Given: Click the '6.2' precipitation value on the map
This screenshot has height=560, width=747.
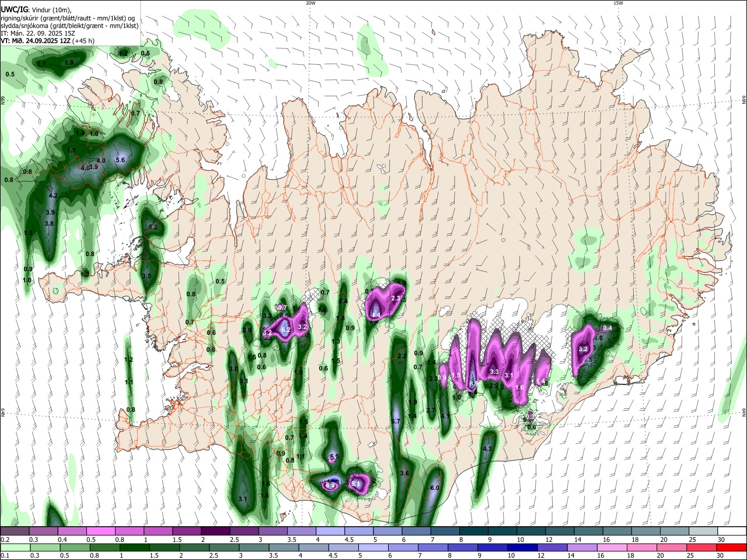Looking at the screenshot, I should (286, 330).
